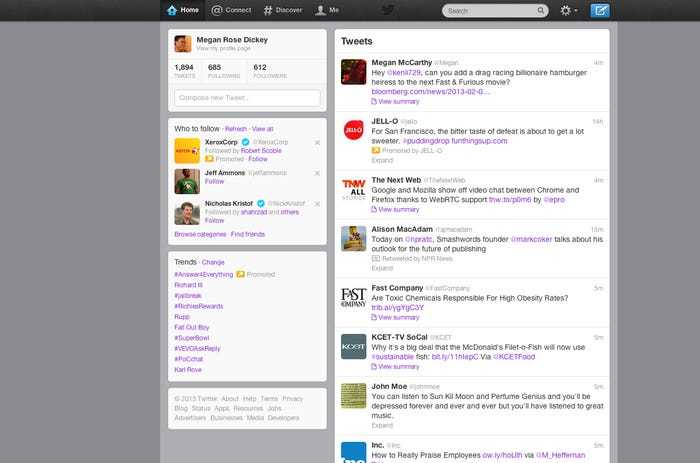Image resolution: width=700 pixels, height=463 pixels.
Task: View the 685 following count
Action: pos(224,71)
